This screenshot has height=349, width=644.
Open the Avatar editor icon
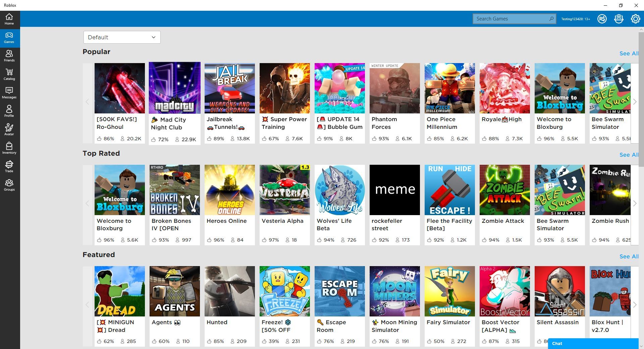[9, 130]
